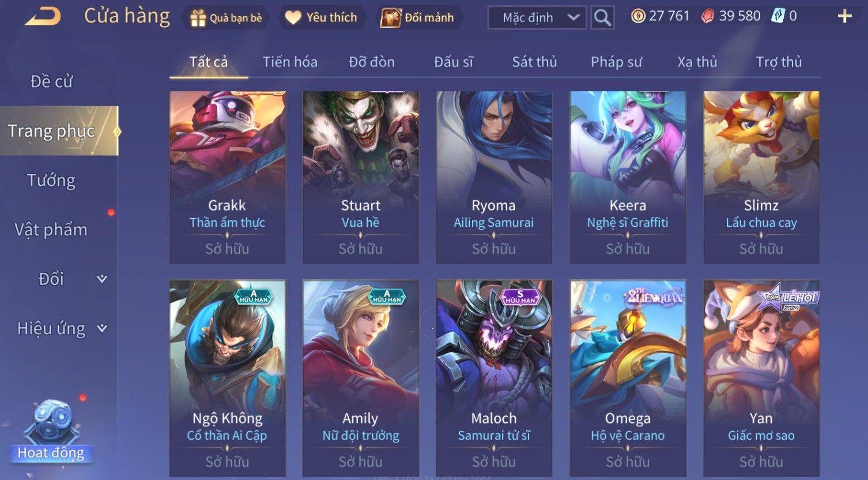This screenshot has width=868, height=480.
Task: Expand the Hiệu ứng sidebar section
Action: (x=102, y=328)
